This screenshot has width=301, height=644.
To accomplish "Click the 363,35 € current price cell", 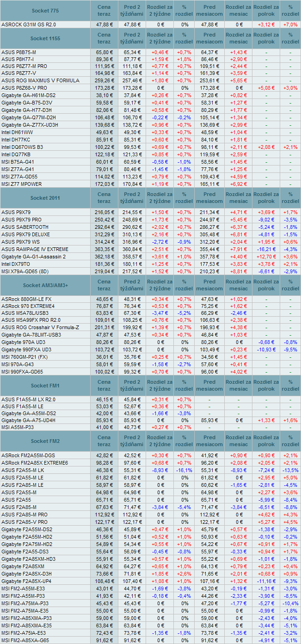I will pos(104,249).
